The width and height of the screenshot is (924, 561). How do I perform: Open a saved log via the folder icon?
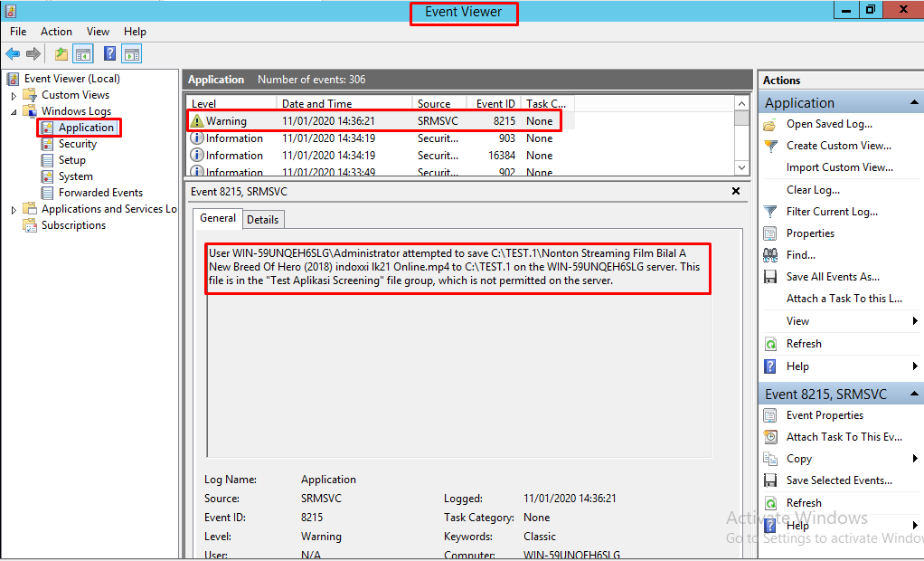[x=770, y=124]
